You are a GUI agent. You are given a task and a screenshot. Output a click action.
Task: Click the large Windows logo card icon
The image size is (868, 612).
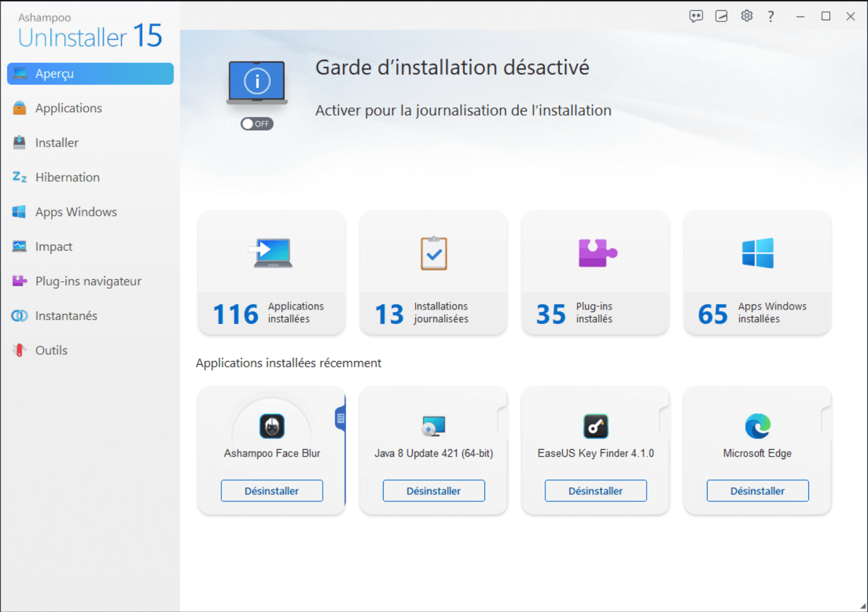point(758,253)
